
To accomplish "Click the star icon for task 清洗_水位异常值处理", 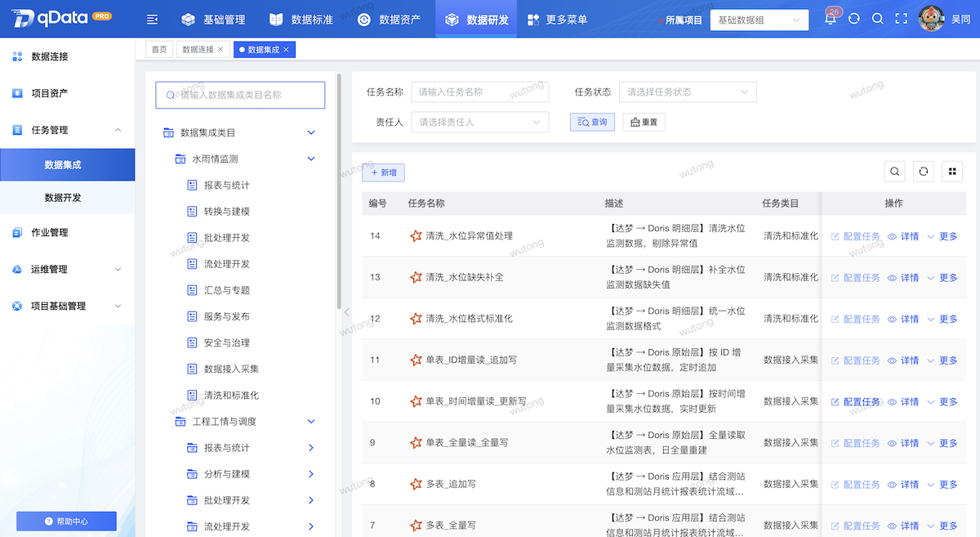I will click(x=416, y=236).
